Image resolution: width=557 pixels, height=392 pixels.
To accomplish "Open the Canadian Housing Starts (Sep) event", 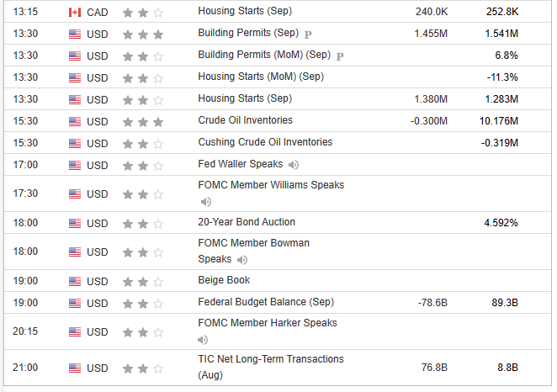I will 245,13.
